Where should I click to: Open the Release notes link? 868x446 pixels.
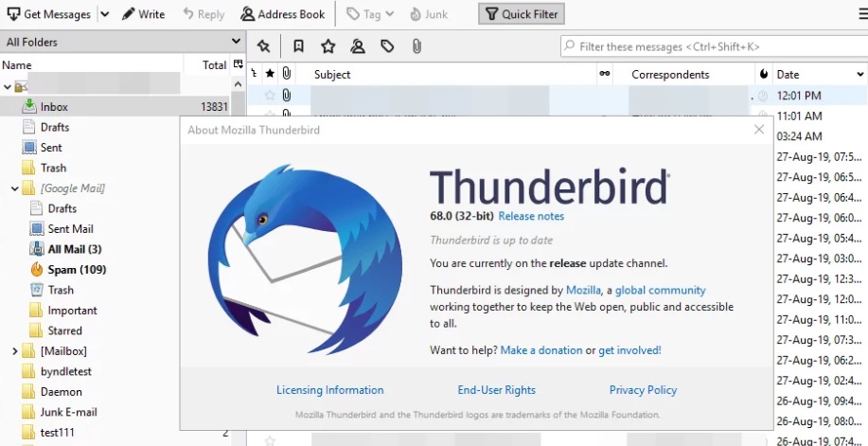[x=531, y=216]
